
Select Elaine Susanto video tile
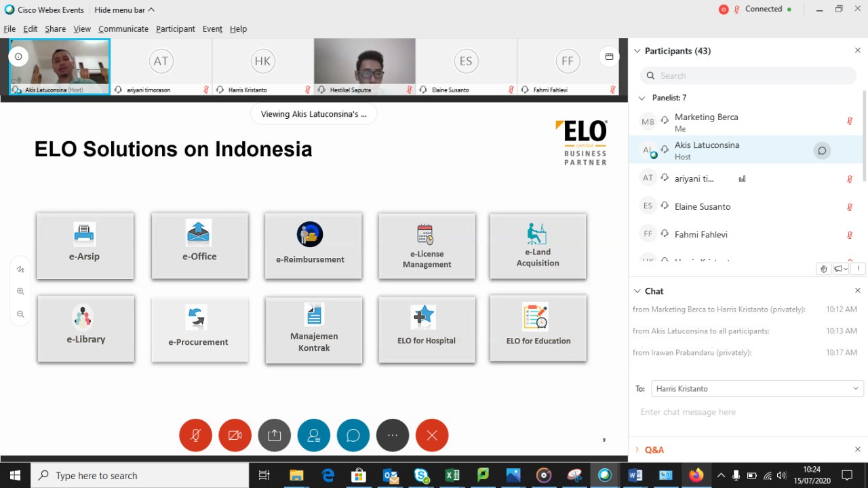tap(467, 67)
